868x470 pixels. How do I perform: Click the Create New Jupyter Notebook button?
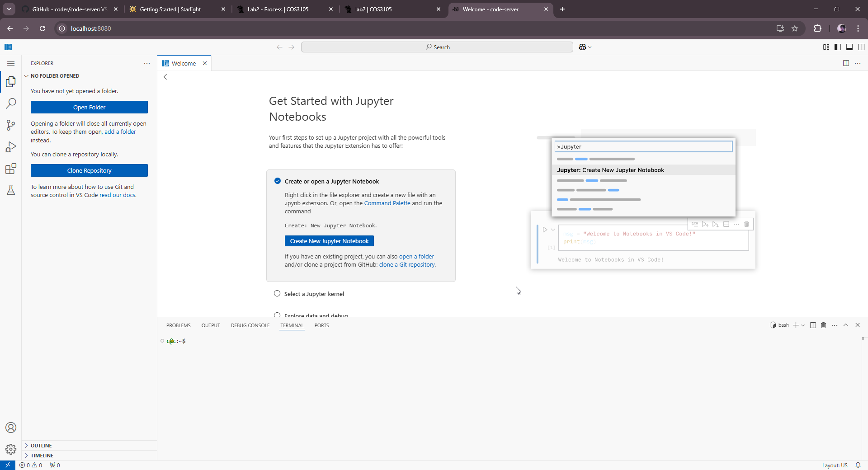click(329, 241)
